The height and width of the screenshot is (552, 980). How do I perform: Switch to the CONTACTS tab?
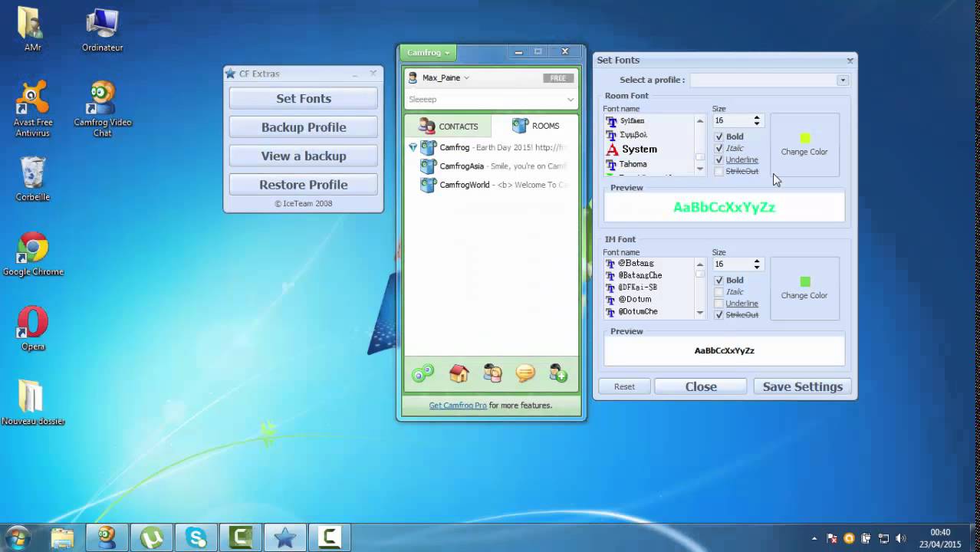coord(449,126)
